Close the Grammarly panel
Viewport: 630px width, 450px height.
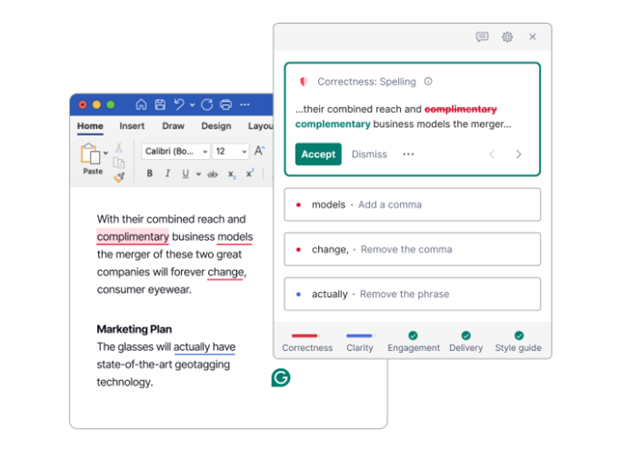532,37
